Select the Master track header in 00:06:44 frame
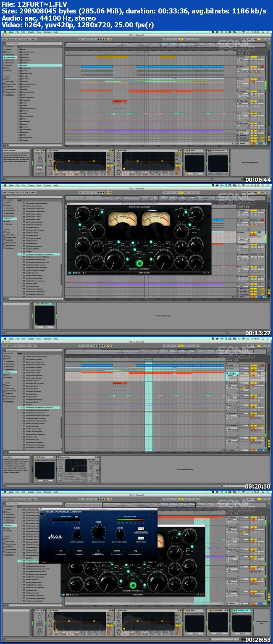 click(243, 144)
